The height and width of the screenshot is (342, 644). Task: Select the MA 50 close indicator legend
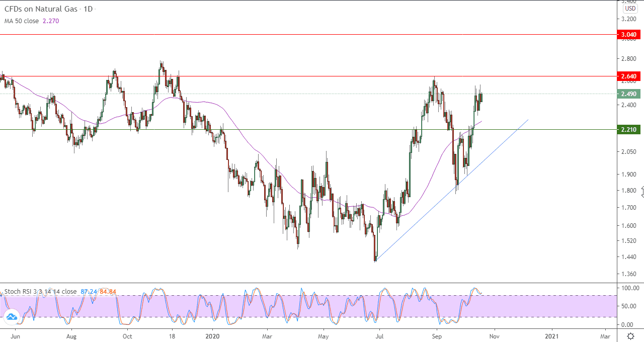(x=22, y=21)
